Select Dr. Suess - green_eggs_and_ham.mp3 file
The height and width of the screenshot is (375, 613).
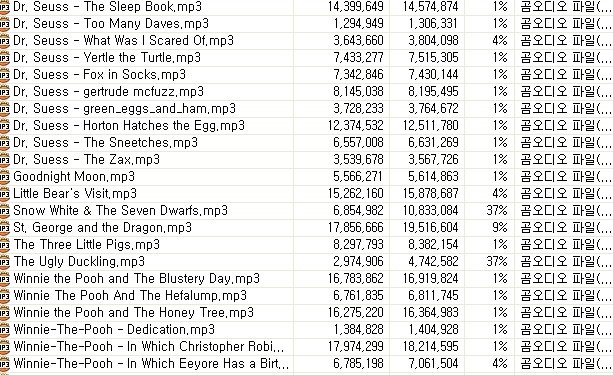coord(124,108)
